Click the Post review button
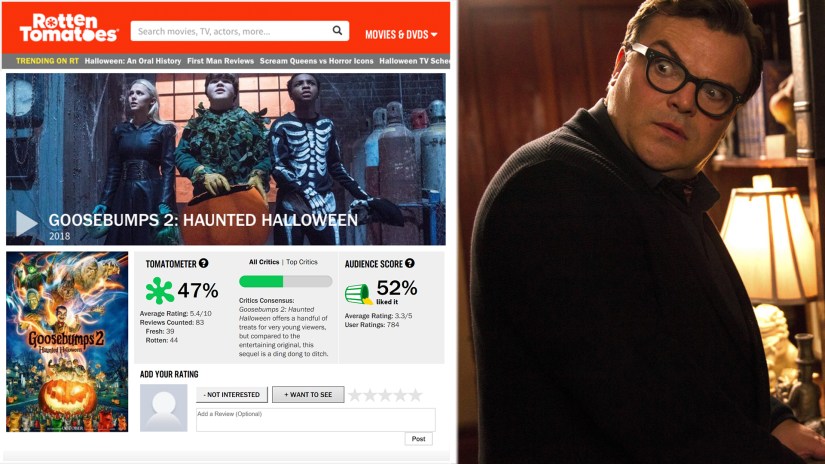The width and height of the screenshot is (825, 464). click(419, 439)
